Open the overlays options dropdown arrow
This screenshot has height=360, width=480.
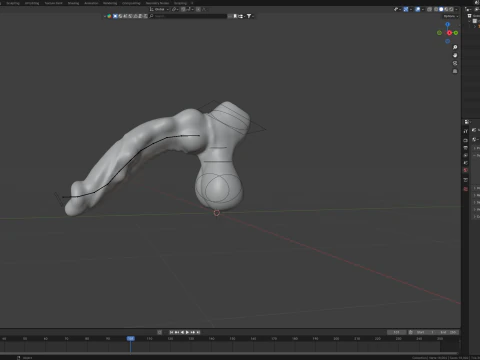tap(423, 9)
